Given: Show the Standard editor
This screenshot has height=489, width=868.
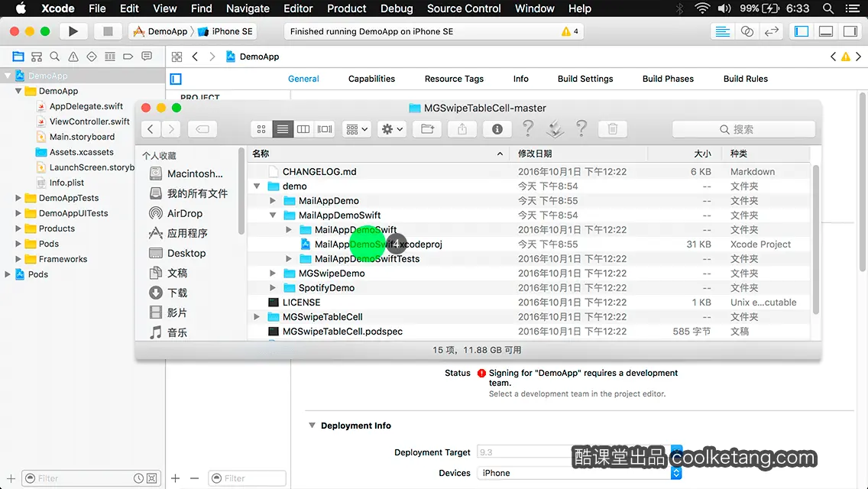Looking at the screenshot, I should 722,31.
